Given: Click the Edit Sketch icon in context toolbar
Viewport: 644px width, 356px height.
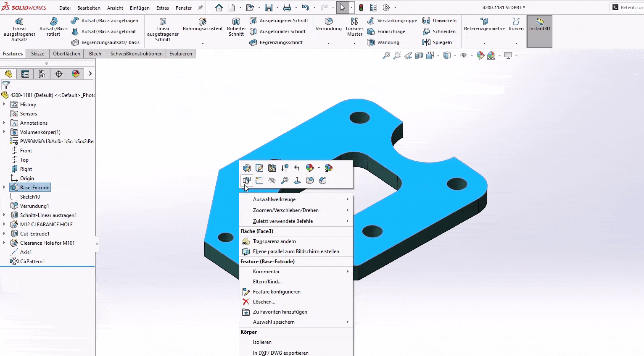Looking at the screenshot, I should pos(259,168).
